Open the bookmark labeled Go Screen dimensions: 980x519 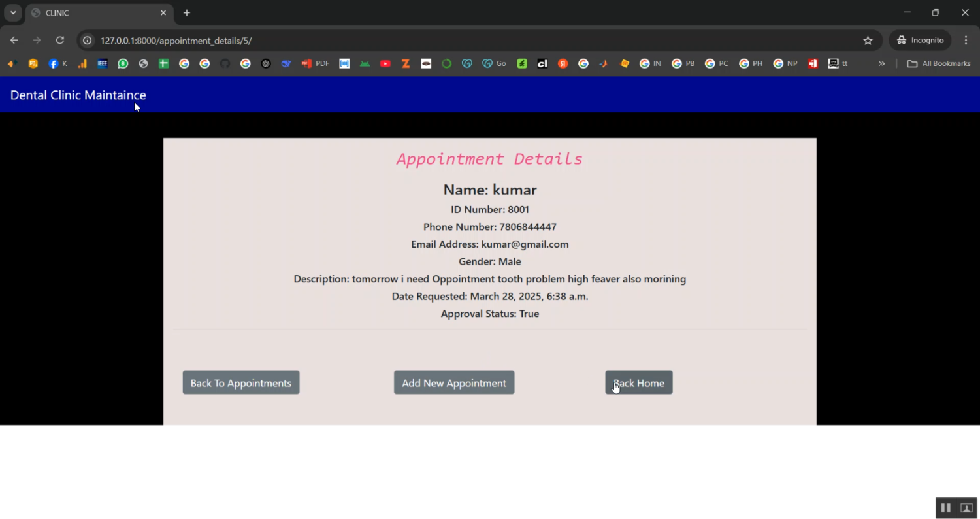click(495, 63)
